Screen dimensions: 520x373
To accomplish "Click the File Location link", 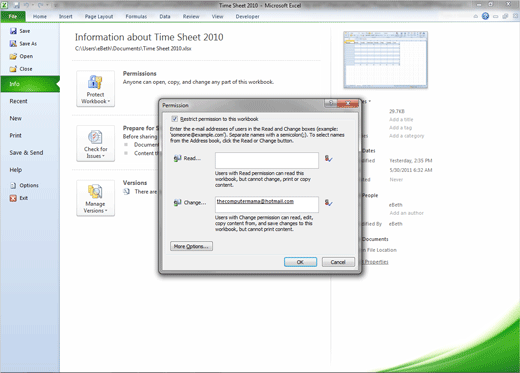I will click(x=381, y=250).
